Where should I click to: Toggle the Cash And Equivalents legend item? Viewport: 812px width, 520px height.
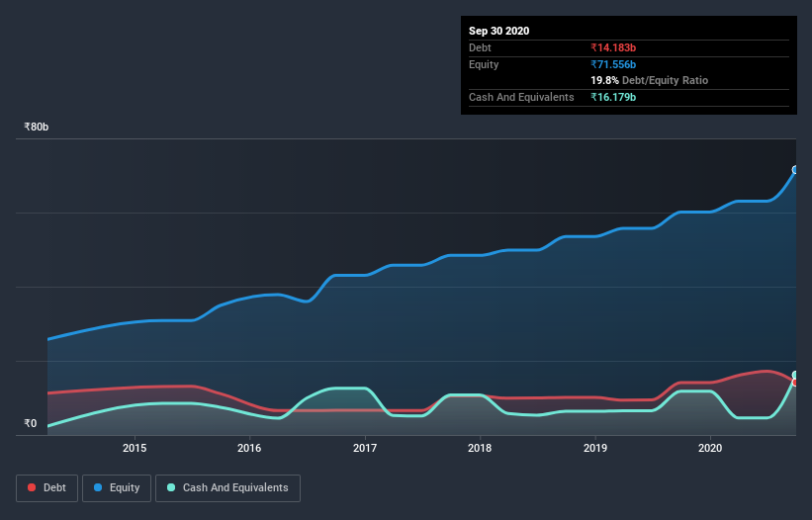(227, 488)
